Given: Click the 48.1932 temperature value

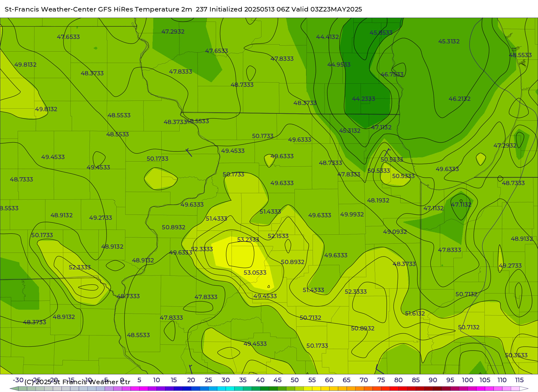Looking at the screenshot, I should coord(378,200).
